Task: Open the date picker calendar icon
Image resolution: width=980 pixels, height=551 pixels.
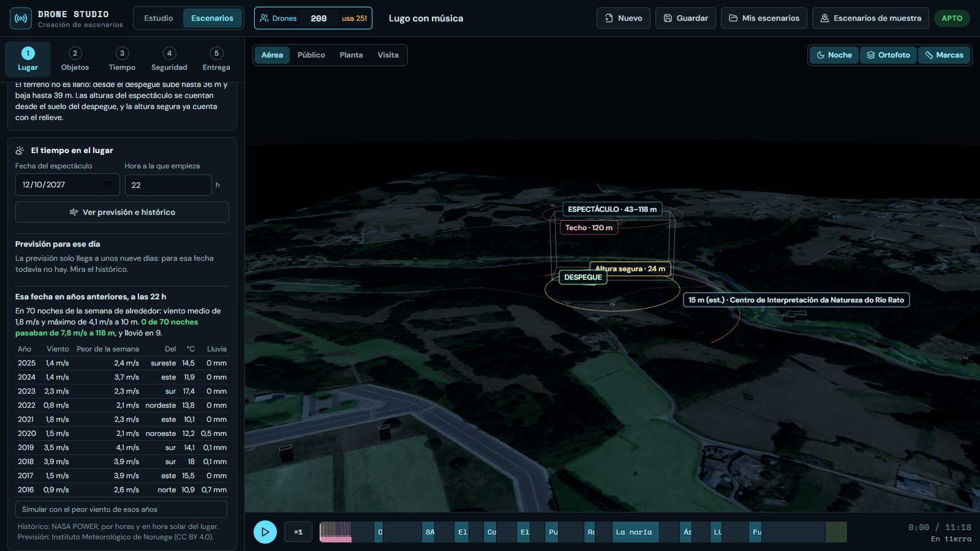Action: coord(108,185)
